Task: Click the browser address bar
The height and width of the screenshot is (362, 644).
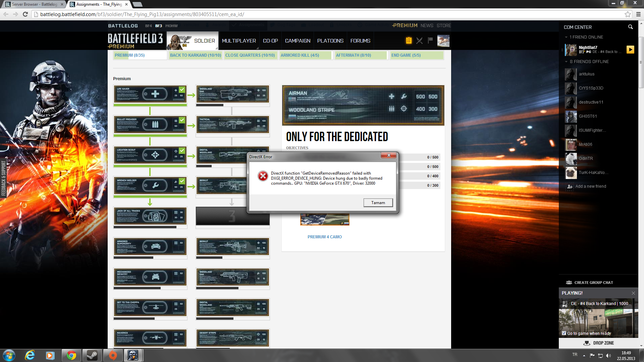Action: [x=329, y=14]
